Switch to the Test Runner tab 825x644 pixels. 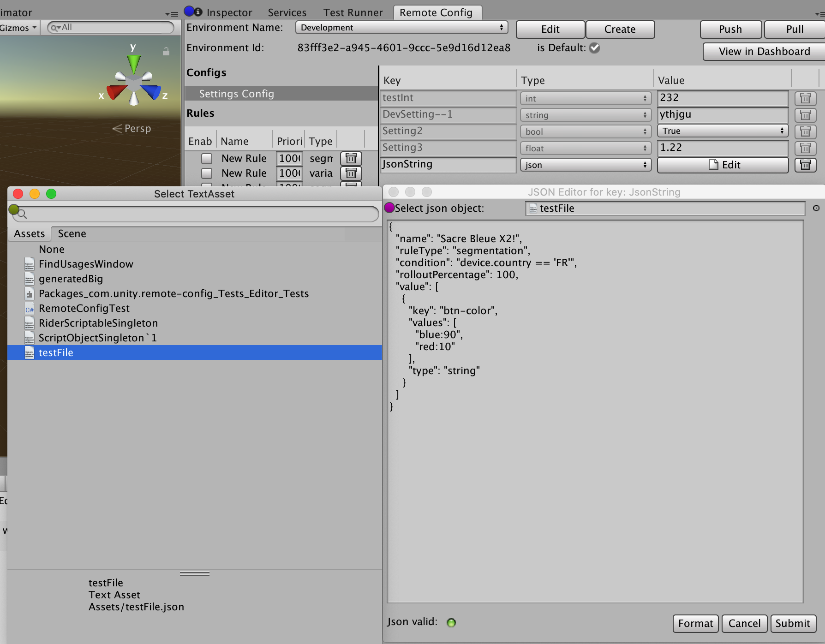tap(353, 12)
